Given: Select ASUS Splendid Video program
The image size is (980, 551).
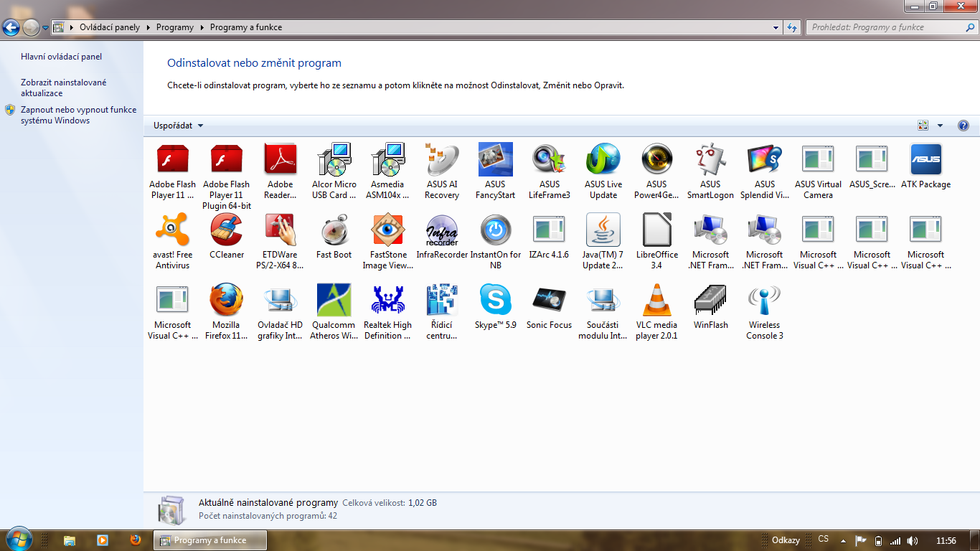Looking at the screenshot, I should click(x=765, y=171).
